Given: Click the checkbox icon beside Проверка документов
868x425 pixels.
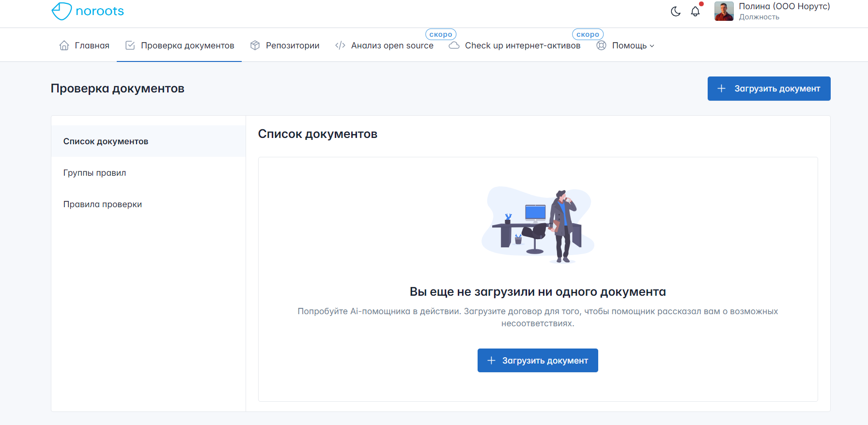Looking at the screenshot, I should coord(130,46).
